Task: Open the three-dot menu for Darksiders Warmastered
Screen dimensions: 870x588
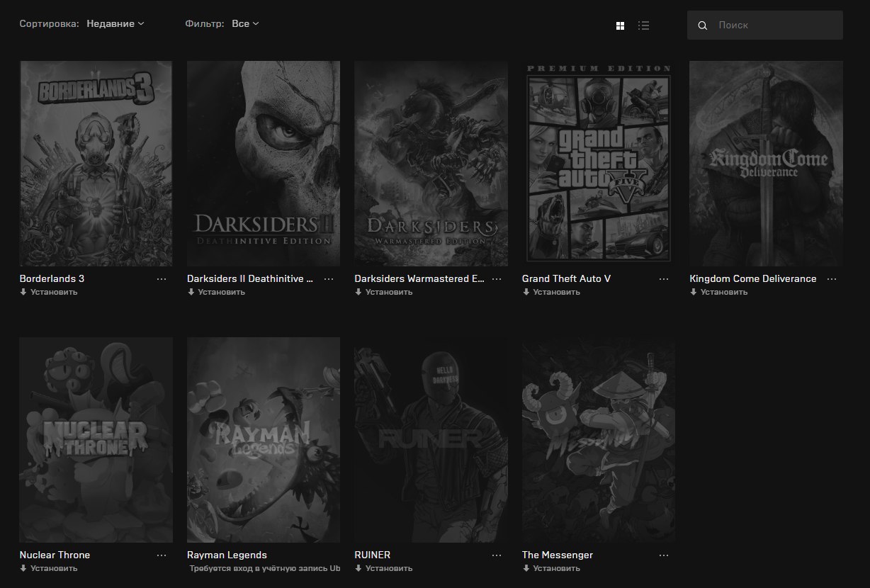Action: [497, 279]
